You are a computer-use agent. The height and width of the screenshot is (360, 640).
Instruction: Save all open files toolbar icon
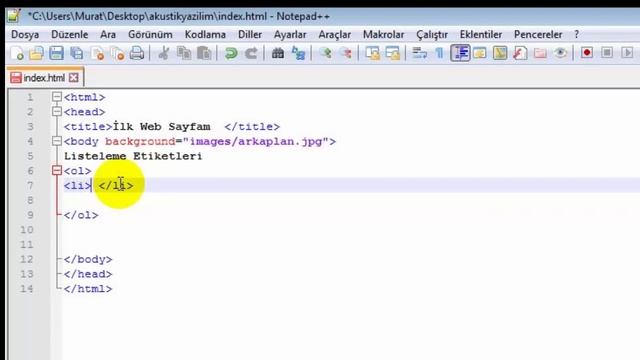pyautogui.click(x=77, y=53)
